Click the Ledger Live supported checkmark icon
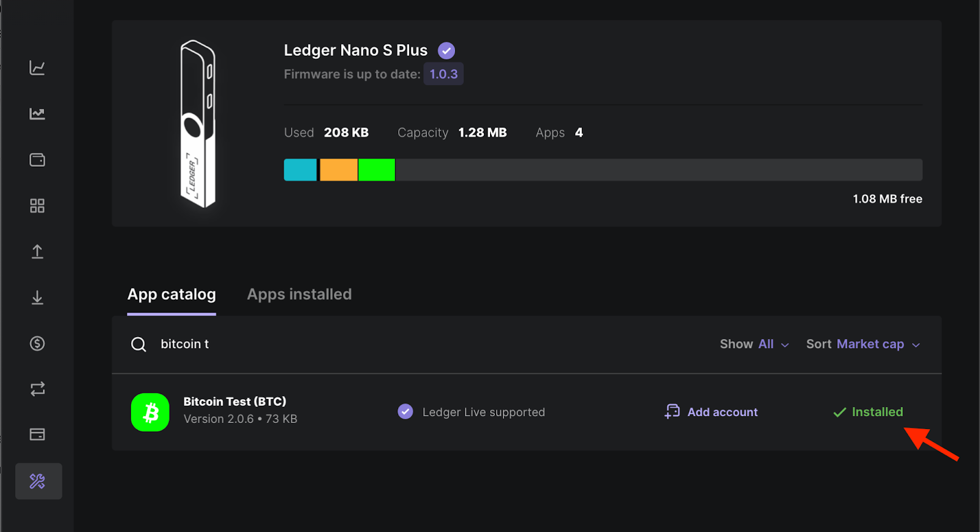Image resolution: width=980 pixels, height=532 pixels. (x=405, y=412)
